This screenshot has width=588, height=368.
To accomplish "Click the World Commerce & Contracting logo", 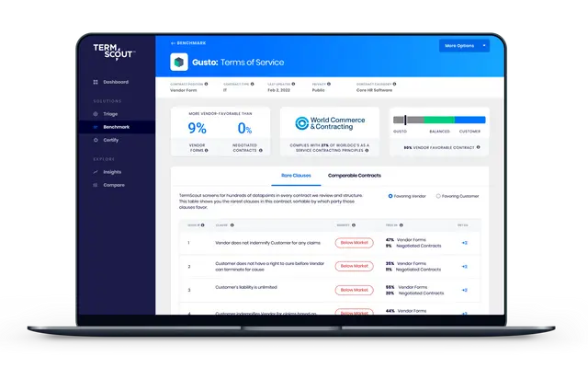I will [x=330, y=123].
